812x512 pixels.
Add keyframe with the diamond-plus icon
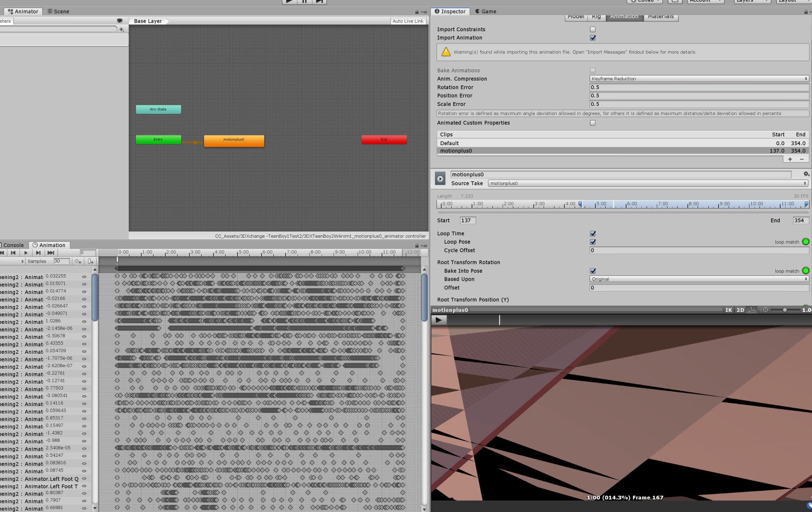[x=78, y=261]
